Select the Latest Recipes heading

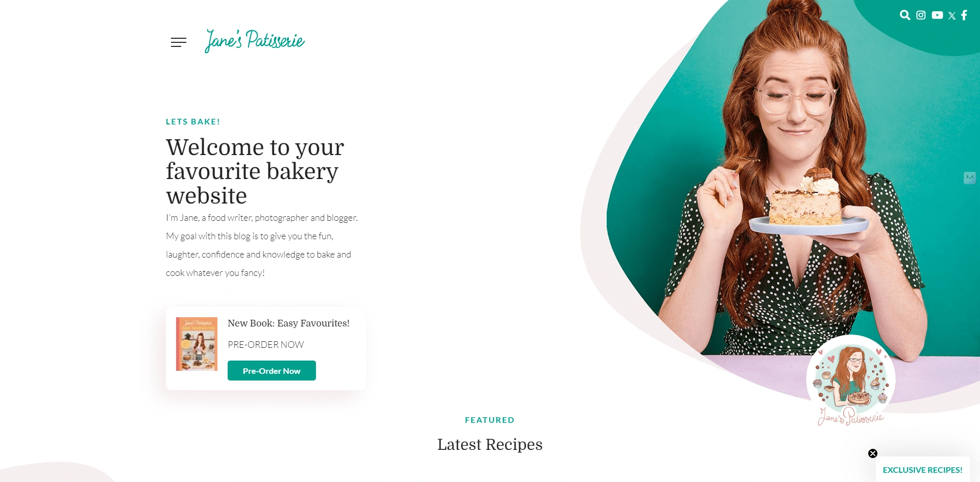(490, 444)
